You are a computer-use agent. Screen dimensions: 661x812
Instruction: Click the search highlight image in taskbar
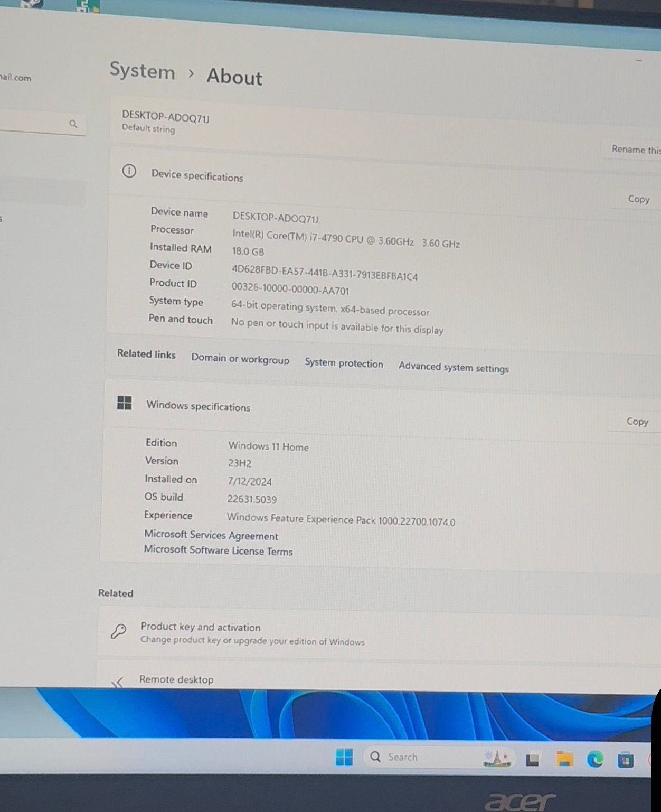tap(497, 759)
